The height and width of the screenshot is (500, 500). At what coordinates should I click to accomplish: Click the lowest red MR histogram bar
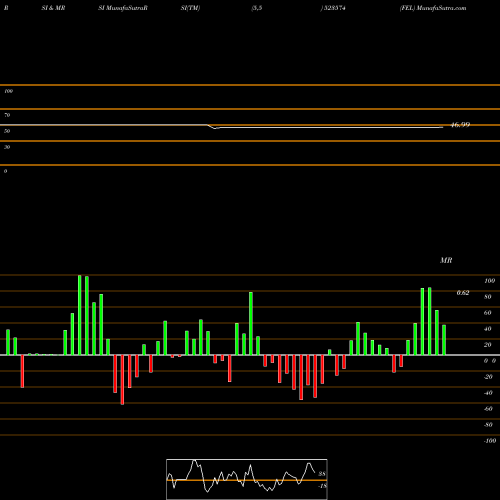click(x=122, y=380)
